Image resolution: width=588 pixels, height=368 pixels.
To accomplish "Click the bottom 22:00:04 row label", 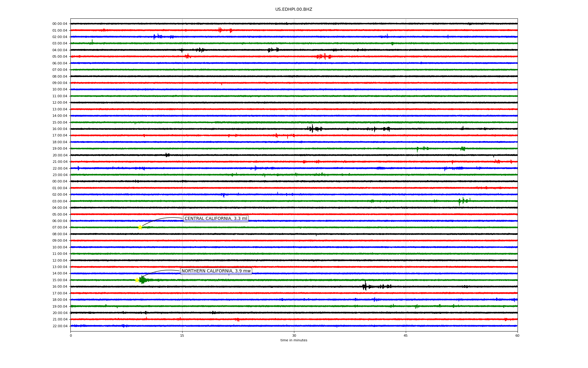I will pos(60,326).
